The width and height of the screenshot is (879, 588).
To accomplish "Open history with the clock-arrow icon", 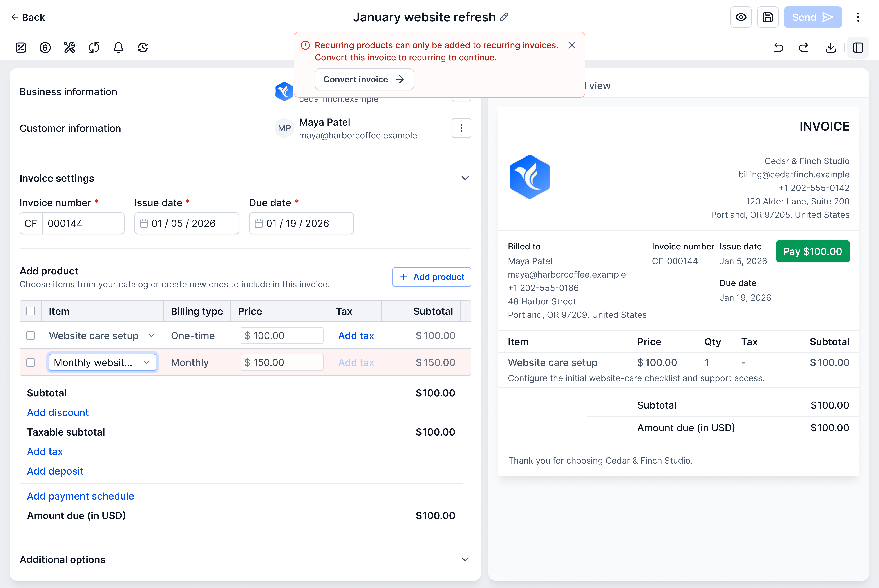I will point(143,48).
